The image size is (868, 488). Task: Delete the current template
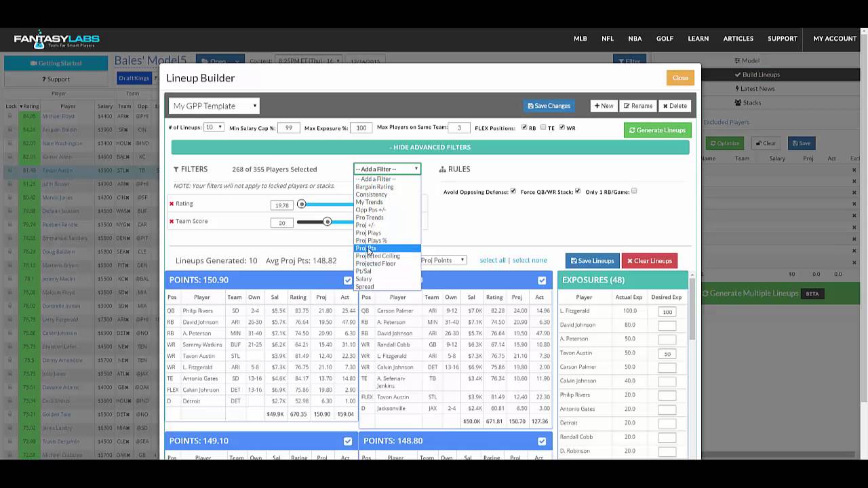675,106
